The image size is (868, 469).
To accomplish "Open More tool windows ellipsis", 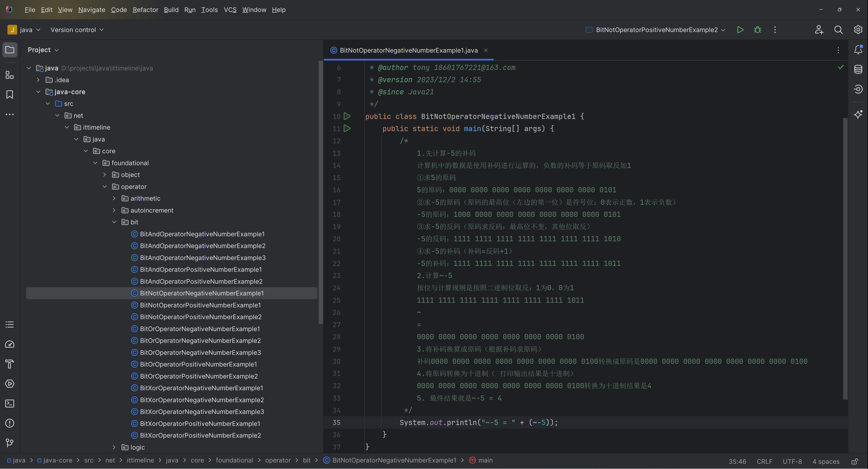I will pos(10,114).
